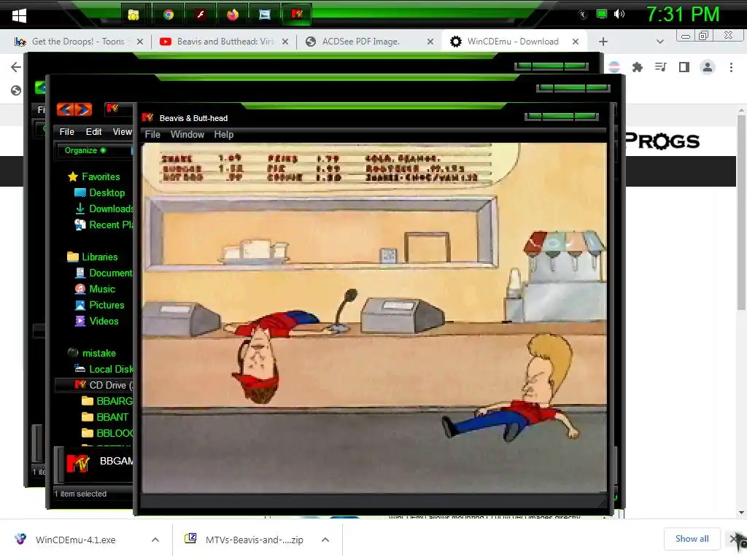Click Beavis & Butt-head title bar MTV icon
Image resolution: width=747 pixels, height=560 pixels.
[x=147, y=117]
